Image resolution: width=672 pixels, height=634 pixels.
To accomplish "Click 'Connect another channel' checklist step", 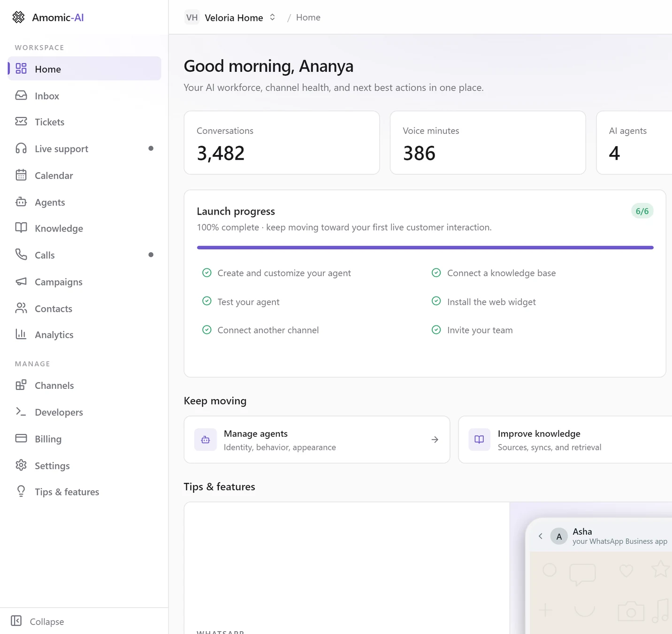I will coord(260,330).
